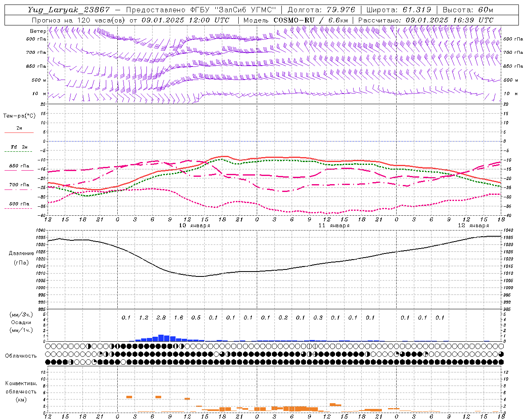Click the provider text ФГБУ "ЗапСиб УГМС"
The width and height of the screenshot is (525, 420).
(233, 10)
